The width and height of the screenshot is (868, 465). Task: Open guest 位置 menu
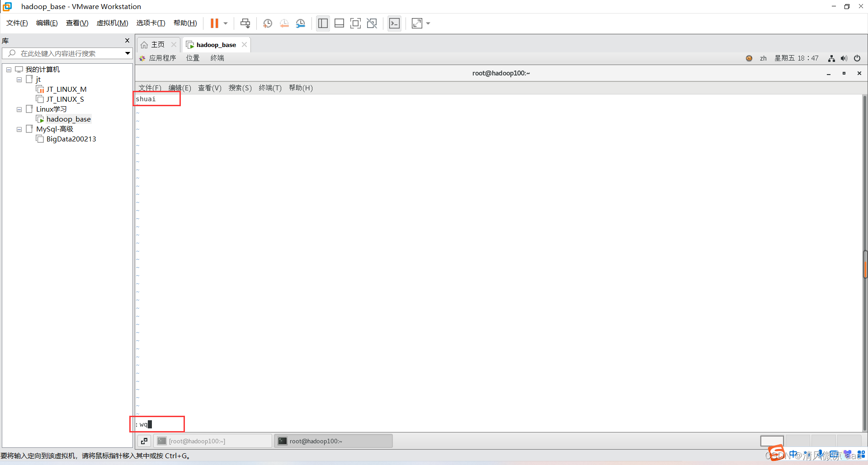click(x=193, y=58)
